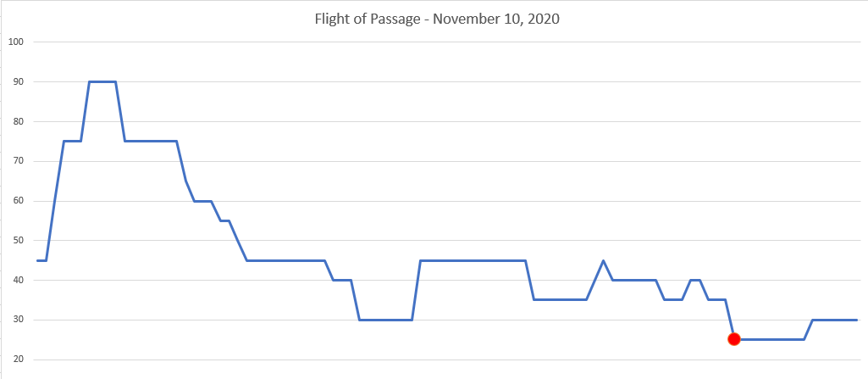The height and width of the screenshot is (379, 868).
Task: Select the 30 y-axis label
Action: click(19, 320)
